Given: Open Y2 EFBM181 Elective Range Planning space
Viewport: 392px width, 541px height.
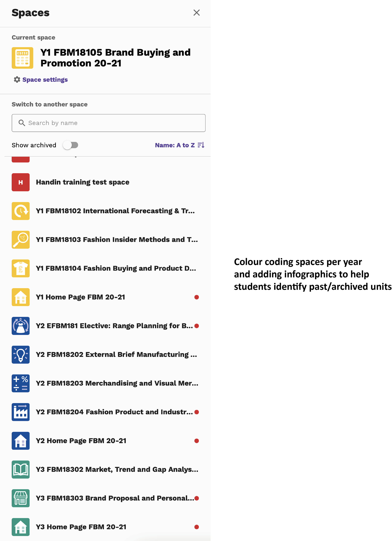Looking at the screenshot, I should (x=114, y=326).
